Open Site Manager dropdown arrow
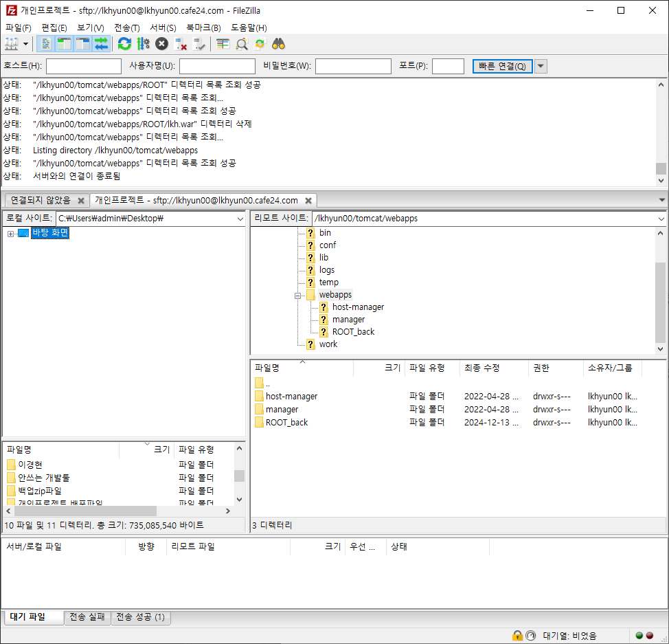 (x=25, y=44)
